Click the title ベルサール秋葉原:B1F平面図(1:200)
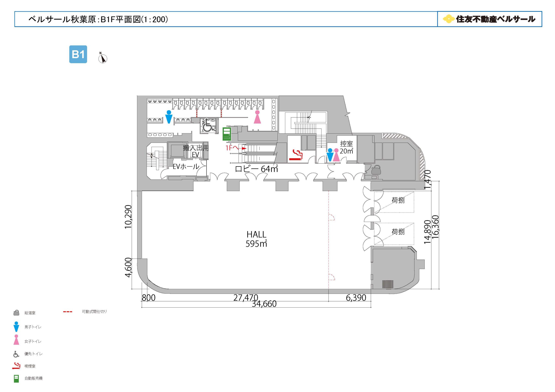 [98, 19]
